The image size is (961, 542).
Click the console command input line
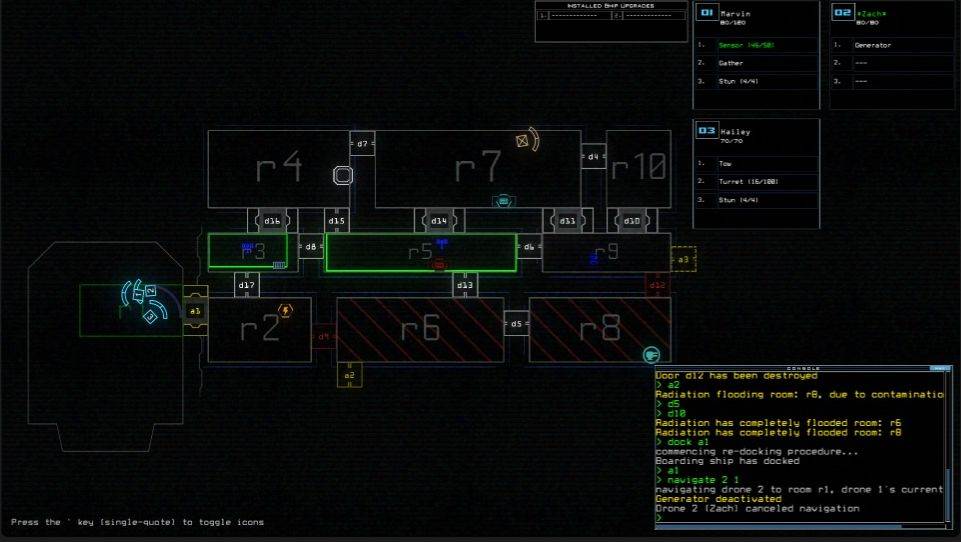[800, 518]
